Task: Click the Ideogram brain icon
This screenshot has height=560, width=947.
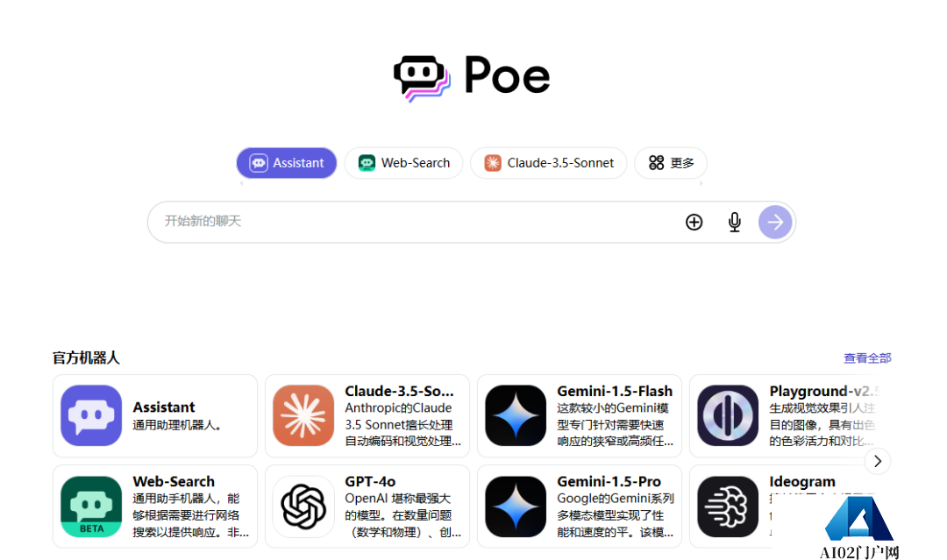Action: (728, 507)
